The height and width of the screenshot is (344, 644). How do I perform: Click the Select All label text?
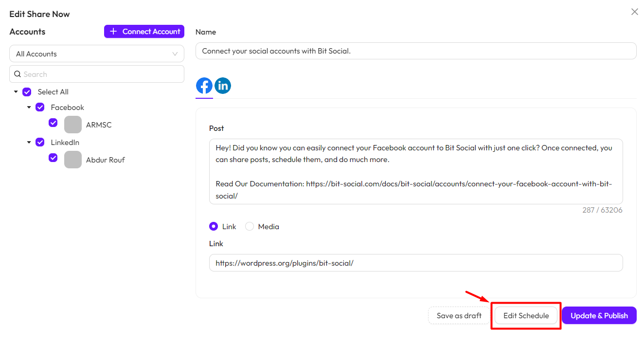[53, 91]
